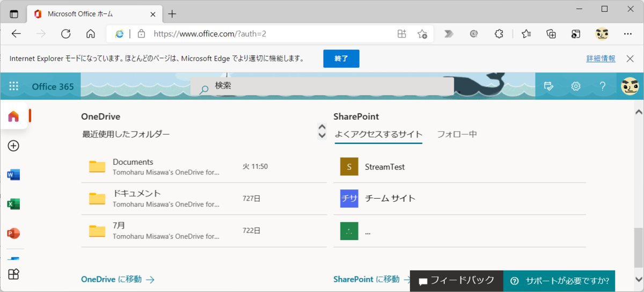Go to Home in Office sidebar

point(13,116)
